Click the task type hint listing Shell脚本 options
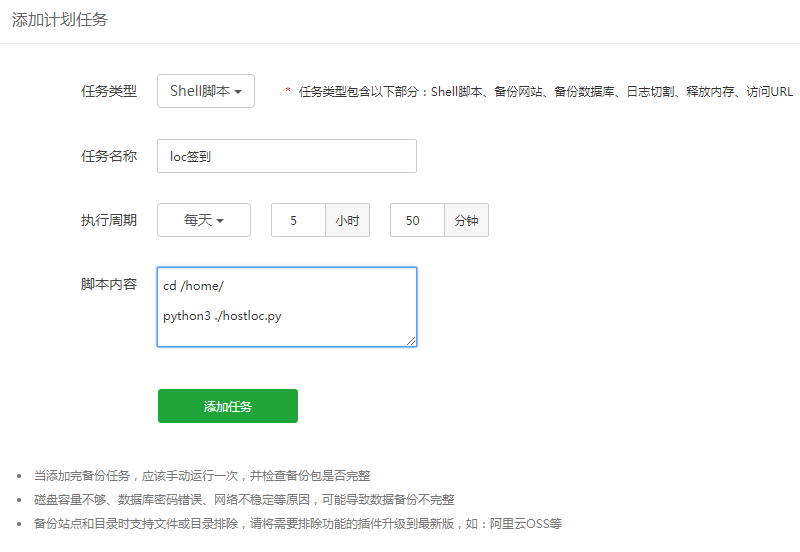Viewport: 800px width, 552px height. click(x=545, y=92)
